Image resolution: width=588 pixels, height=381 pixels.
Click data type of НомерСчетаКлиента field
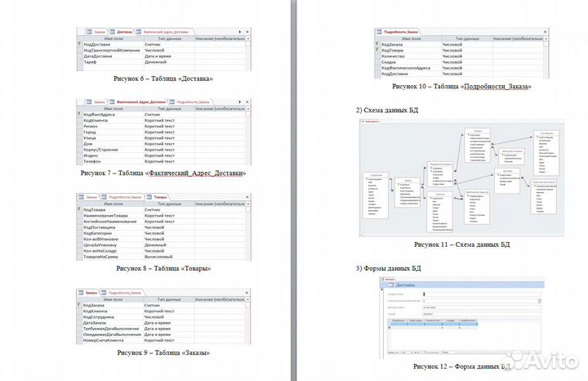(163, 339)
